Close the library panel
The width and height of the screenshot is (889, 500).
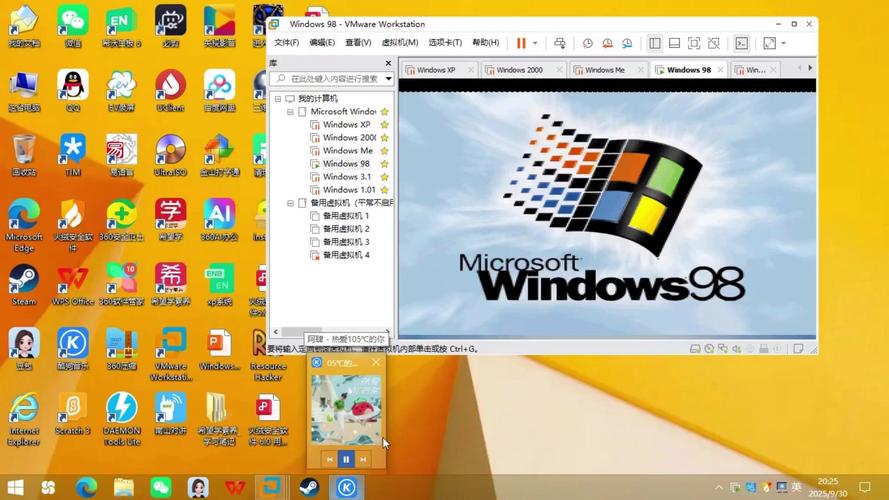(x=388, y=63)
